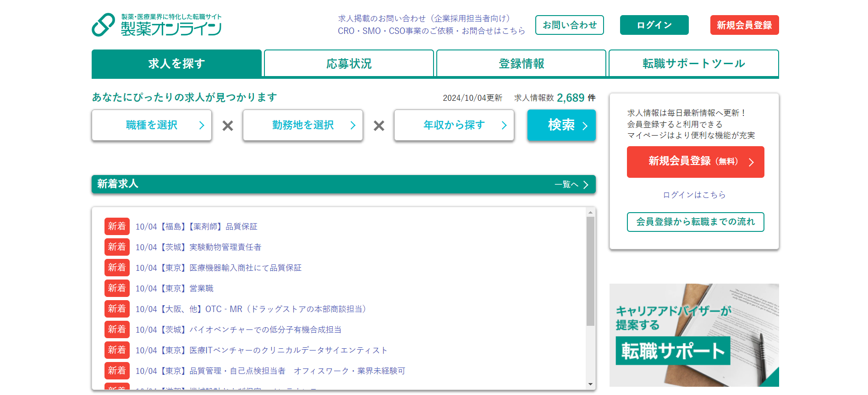Click the job list vertical scrollbar thumb

tap(590, 270)
